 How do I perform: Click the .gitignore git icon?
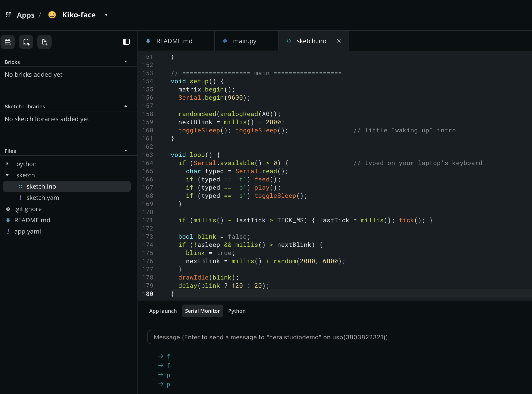(8, 209)
